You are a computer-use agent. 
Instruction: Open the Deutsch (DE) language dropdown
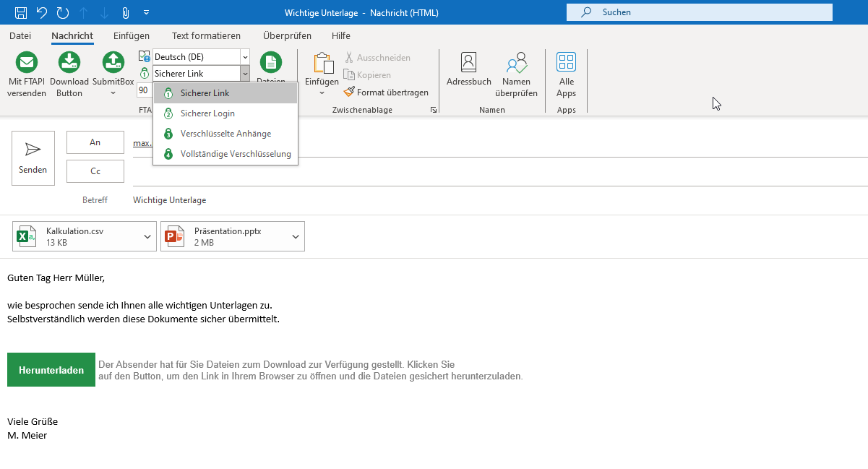pyautogui.click(x=244, y=56)
